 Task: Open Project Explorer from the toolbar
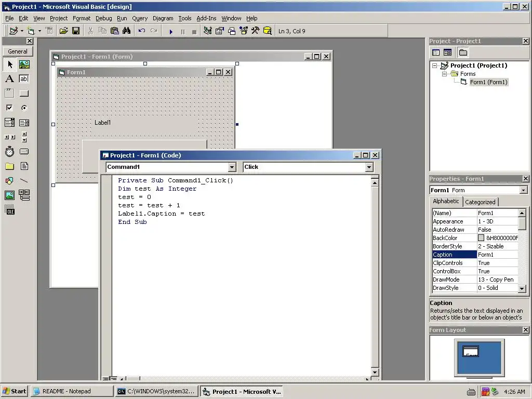tap(208, 31)
